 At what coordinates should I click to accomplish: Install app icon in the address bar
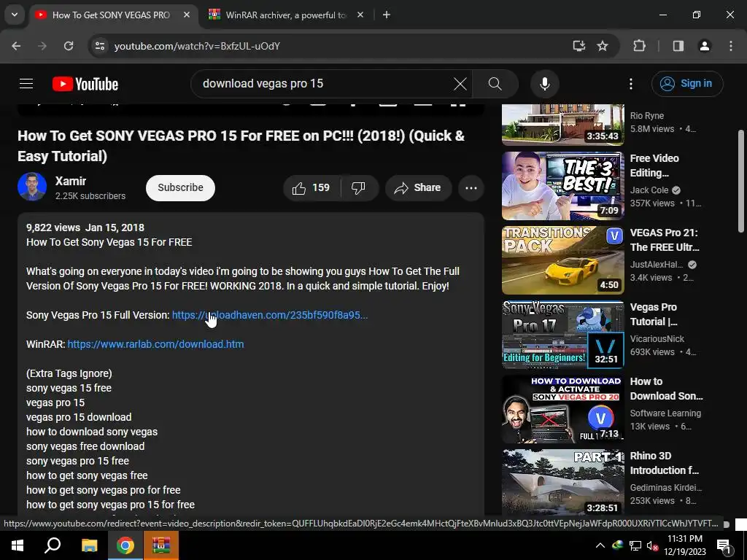578,46
